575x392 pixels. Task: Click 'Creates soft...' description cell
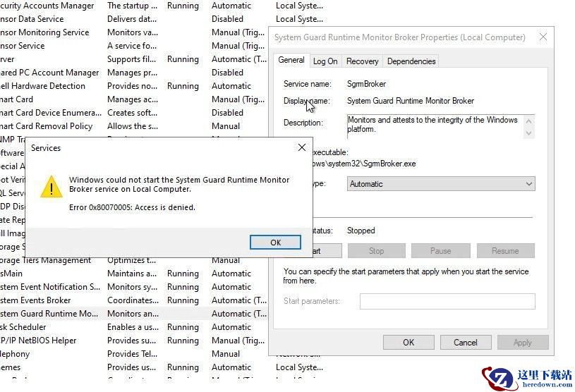(132, 113)
